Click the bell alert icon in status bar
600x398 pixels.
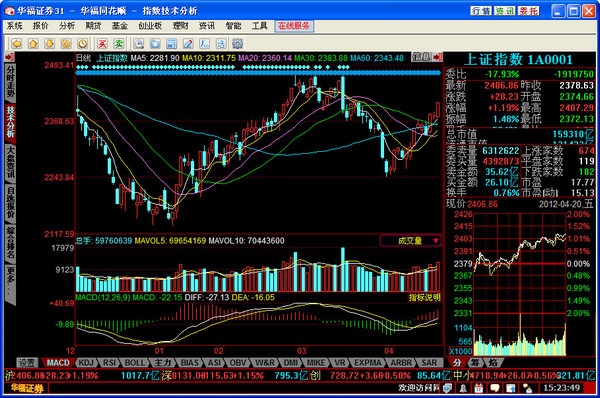(463, 388)
